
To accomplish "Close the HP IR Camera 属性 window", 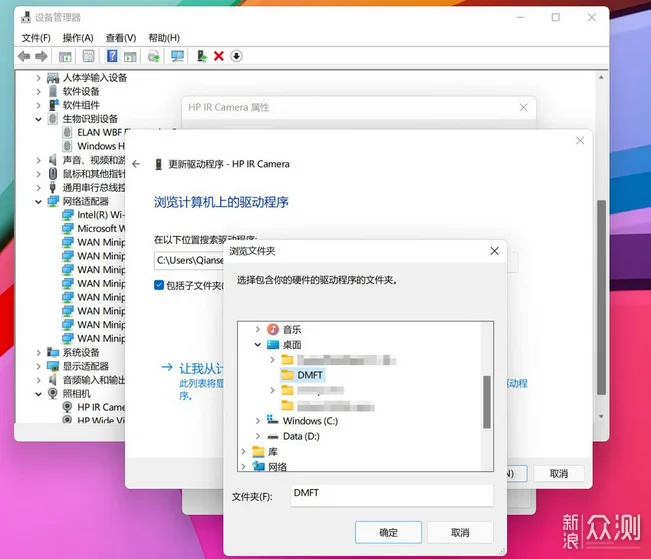I will tap(524, 108).
